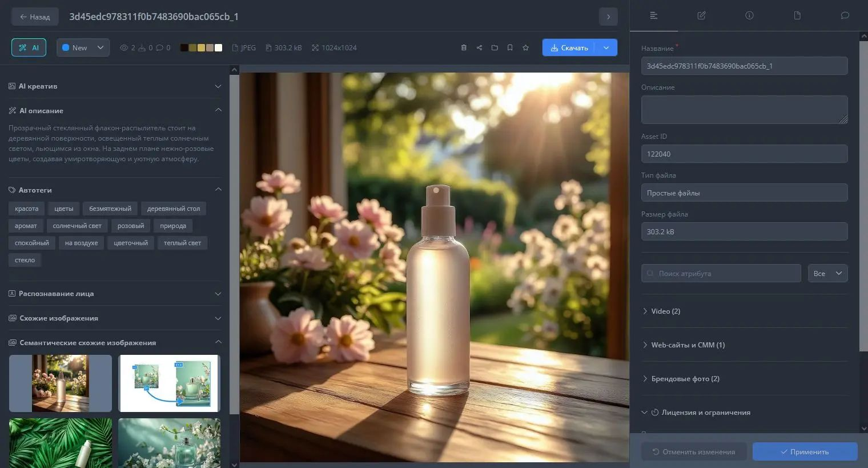Open the Скачать download options arrow
The image size is (868, 468).
tap(606, 47)
